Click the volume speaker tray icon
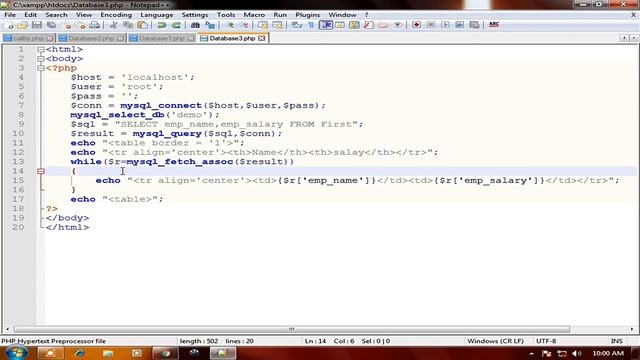 (x=576, y=353)
